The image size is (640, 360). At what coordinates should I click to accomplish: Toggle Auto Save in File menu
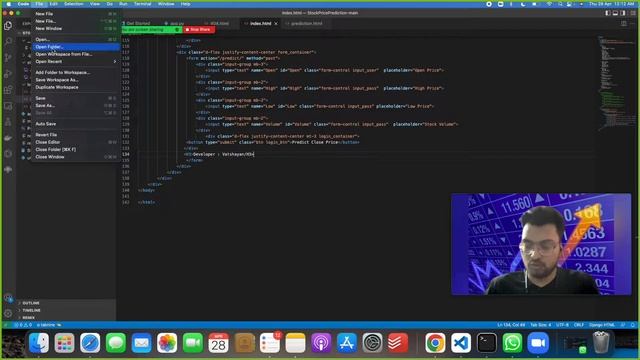pos(76,124)
